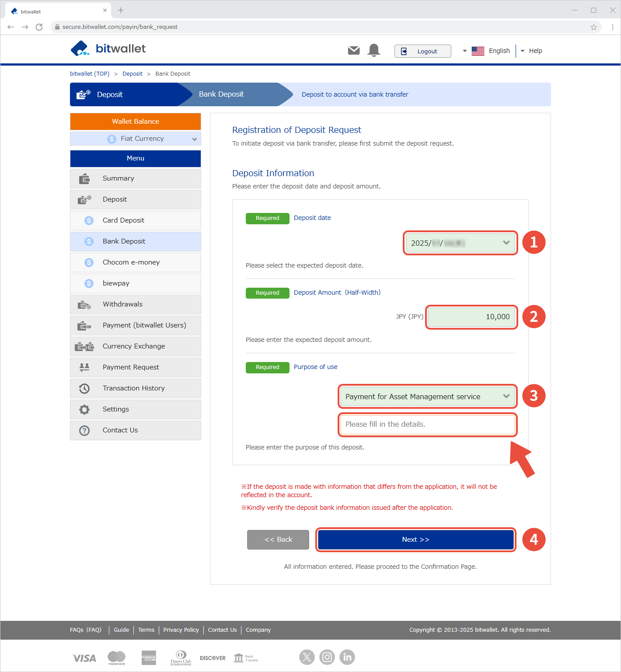Click the Deposit Amount input field
The width and height of the screenshot is (621, 672).
pyautogui.click(x=471, y=317)
